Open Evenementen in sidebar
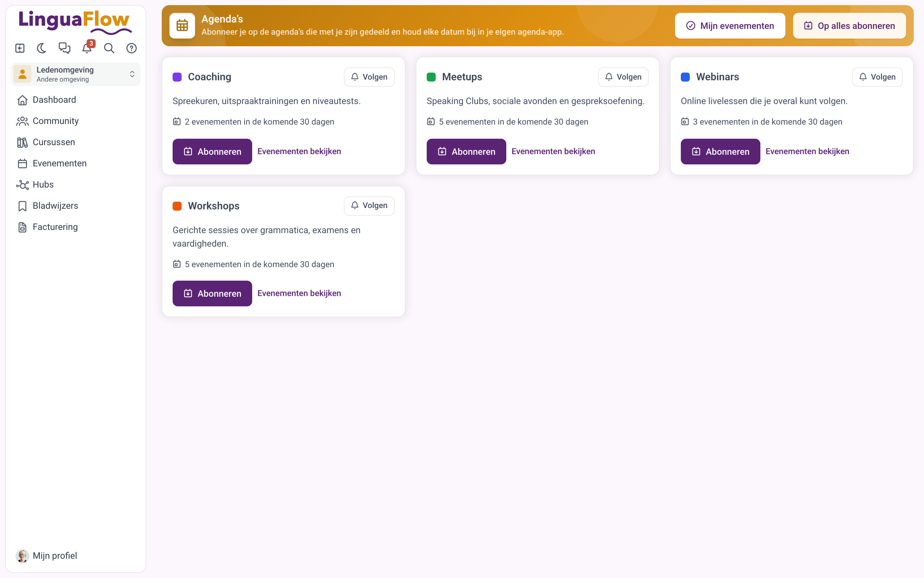 (x=76, y=163)
